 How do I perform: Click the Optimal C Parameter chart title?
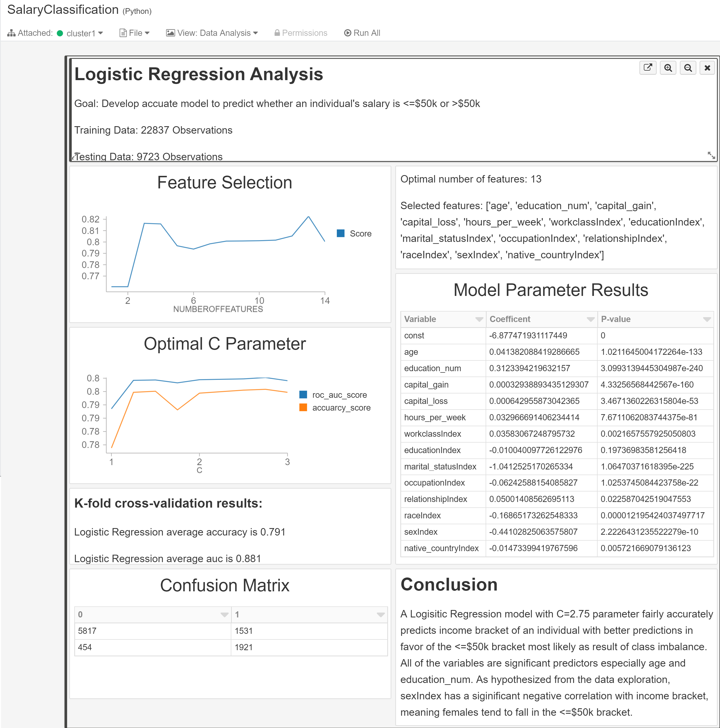(x=225, y=344)
